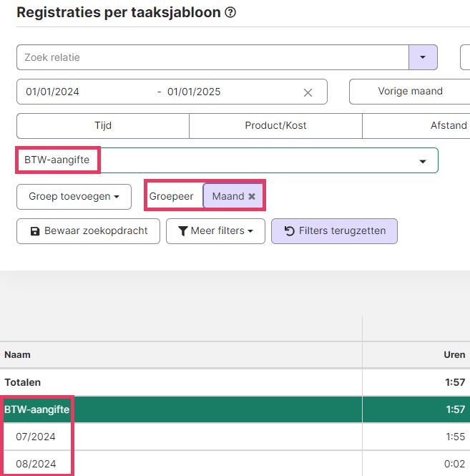Open the Groep toevoegen dropdown

click(x=74, y=197)
